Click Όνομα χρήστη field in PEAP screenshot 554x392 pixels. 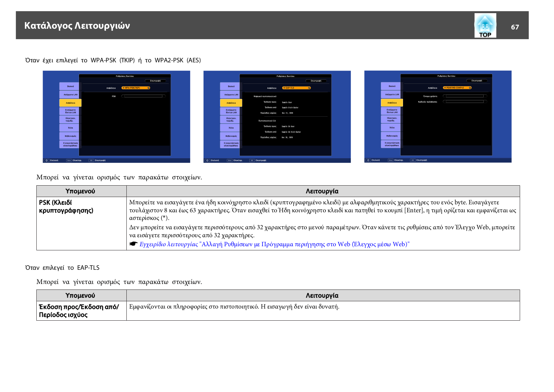click(465, 96)
